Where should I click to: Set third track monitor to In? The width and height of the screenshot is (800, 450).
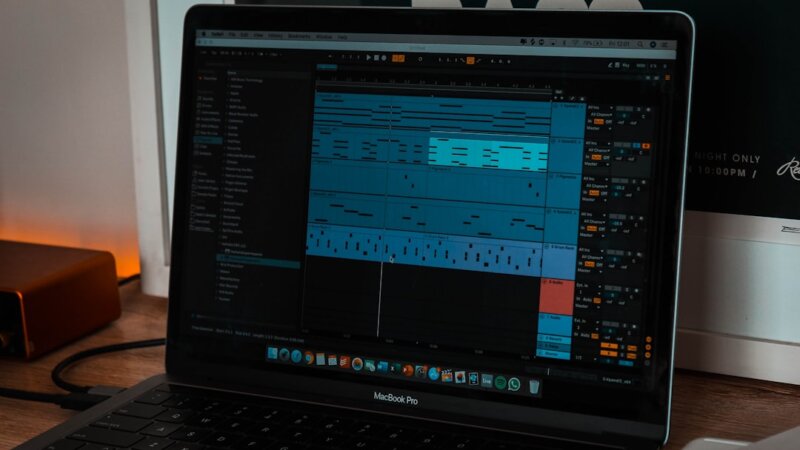(585, 192)
